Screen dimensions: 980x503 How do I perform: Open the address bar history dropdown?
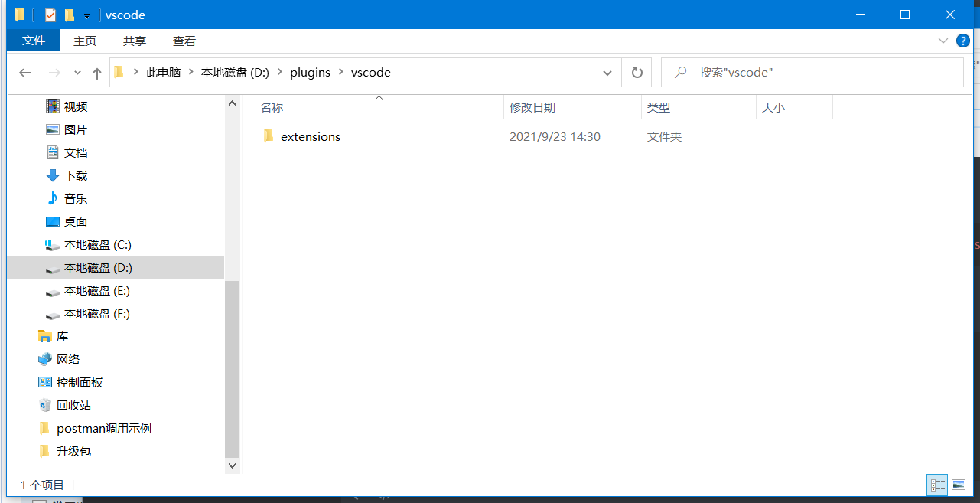[x=607, y=72]
